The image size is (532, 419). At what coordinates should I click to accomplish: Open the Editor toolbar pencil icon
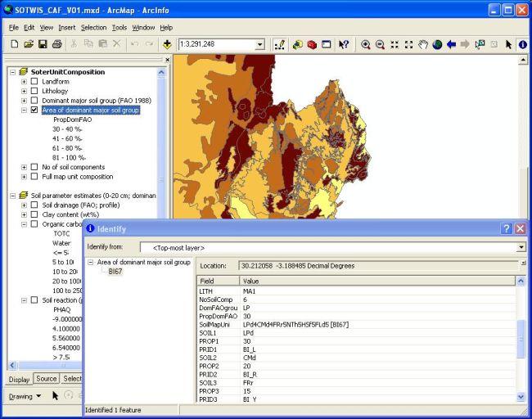(x=280, y=44)
